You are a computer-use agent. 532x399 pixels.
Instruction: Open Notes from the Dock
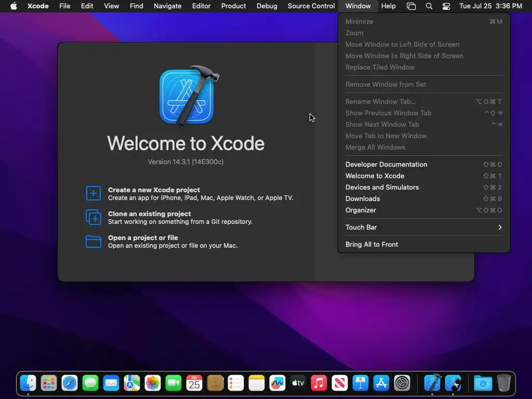257,383
